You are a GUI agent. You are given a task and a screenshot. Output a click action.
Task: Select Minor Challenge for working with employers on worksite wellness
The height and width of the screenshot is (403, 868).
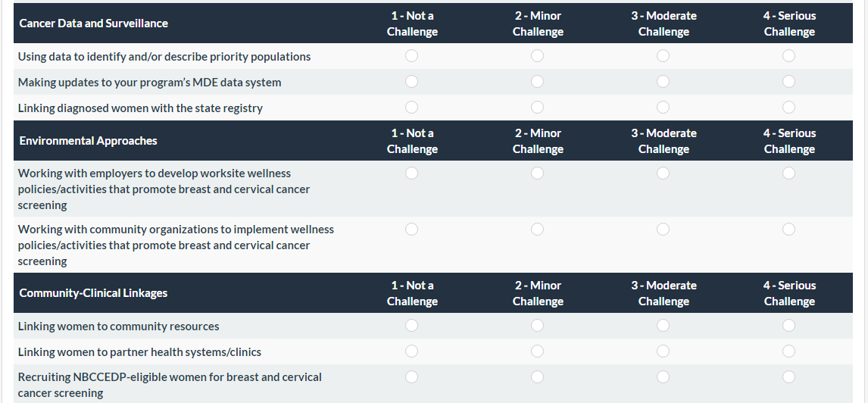pyautogui.click(x=537, y=173)
